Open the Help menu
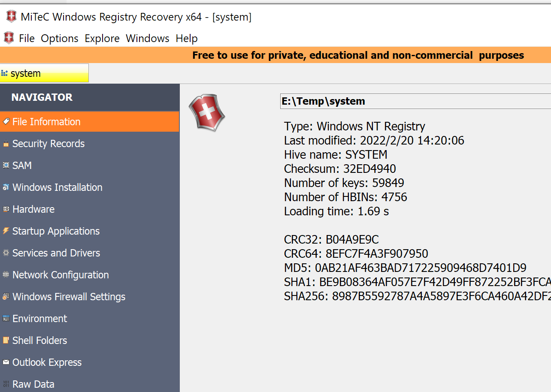This screenshot has height=392, width=551. (x=187, y=38)
